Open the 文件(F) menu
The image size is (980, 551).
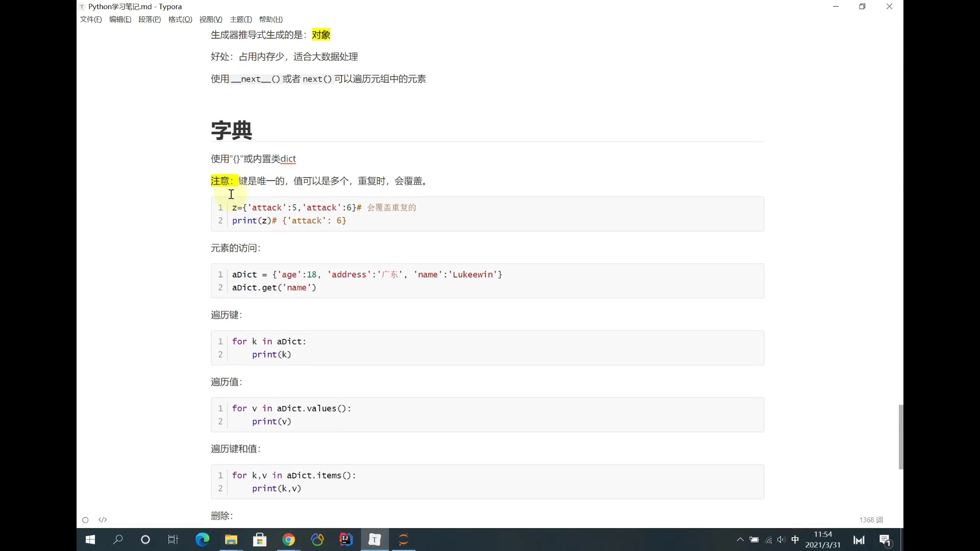click(90, 19)
